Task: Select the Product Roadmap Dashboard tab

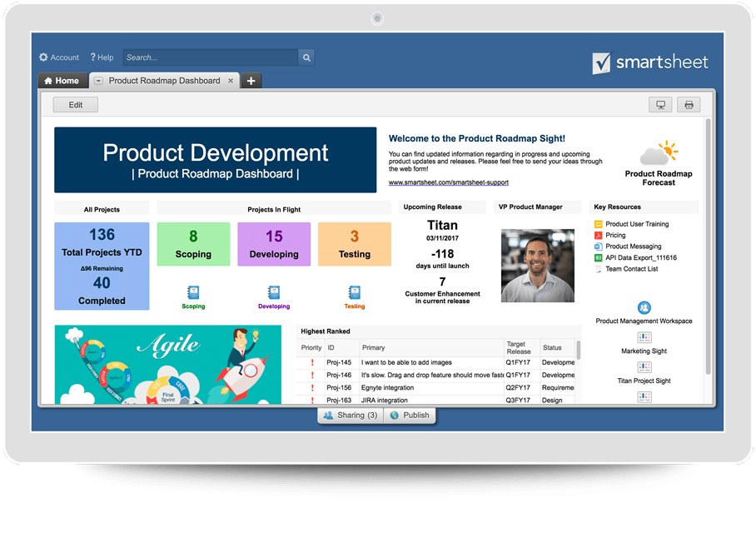Action: [x=164, y=81]
